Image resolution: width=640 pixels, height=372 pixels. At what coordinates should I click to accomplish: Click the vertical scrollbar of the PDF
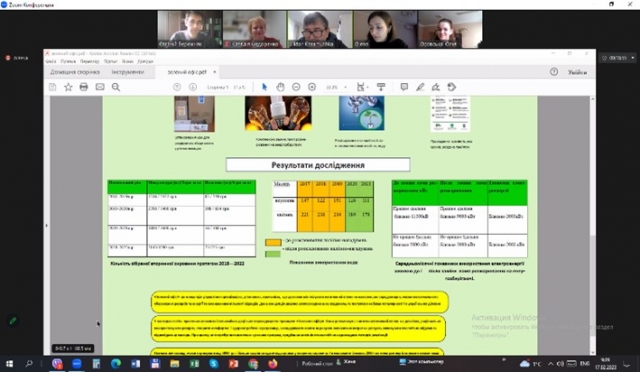[x=592, y=286]
